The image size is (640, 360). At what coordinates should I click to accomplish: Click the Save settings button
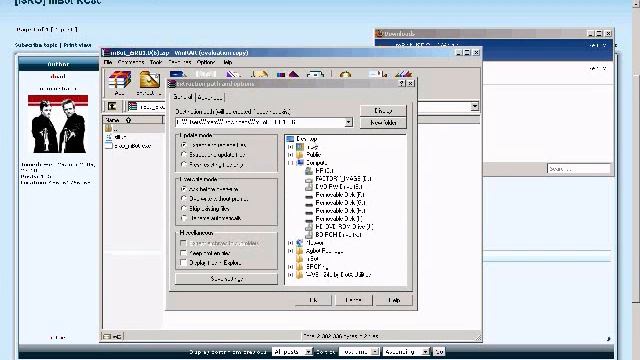pyautogui.click(x=227, y=279)
